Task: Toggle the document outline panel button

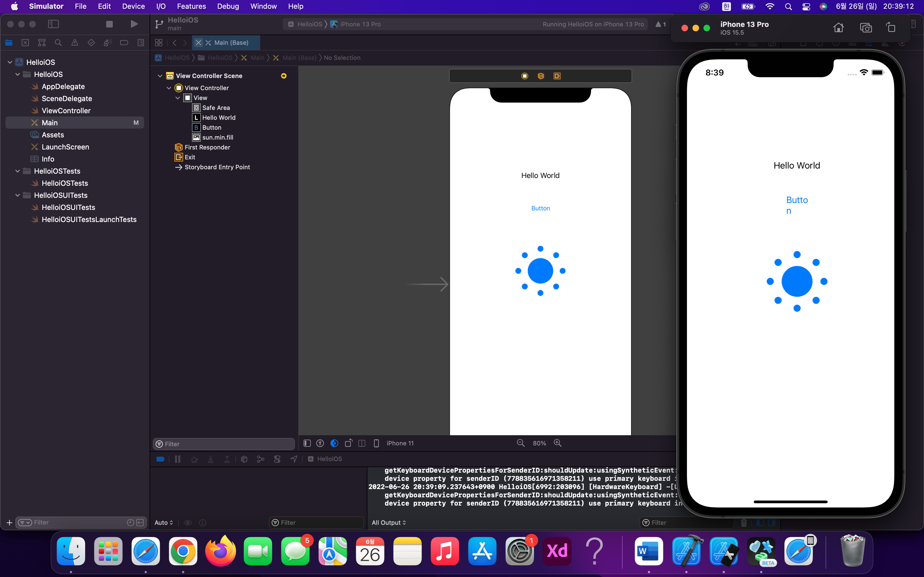Action: click(x=307, y=443)
